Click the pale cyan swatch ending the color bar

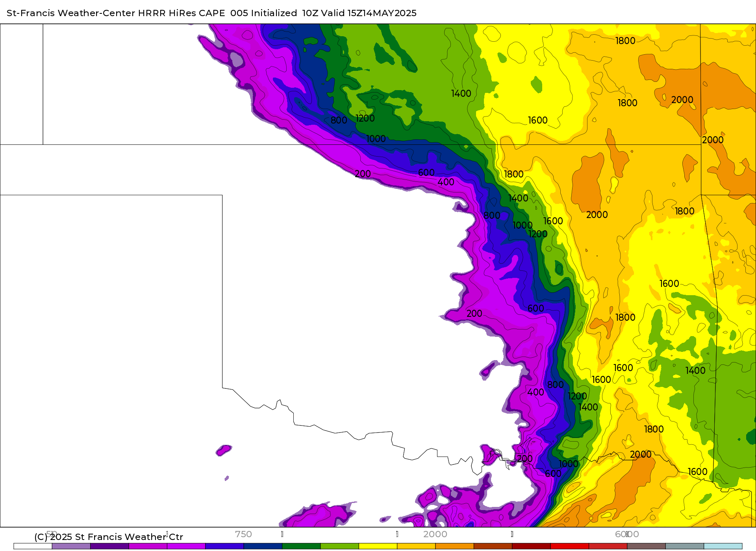tap(723, 546)
